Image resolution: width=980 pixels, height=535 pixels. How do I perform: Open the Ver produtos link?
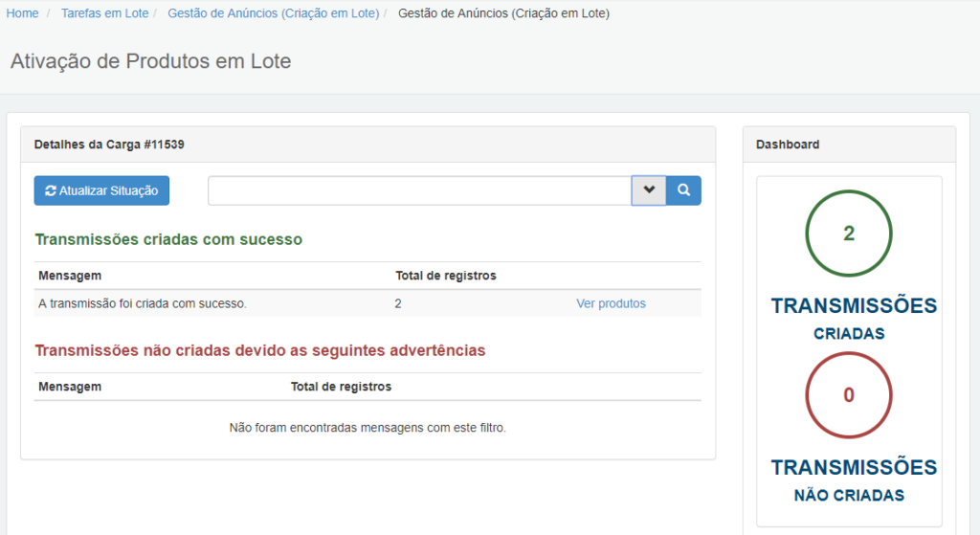click(611, 303)
